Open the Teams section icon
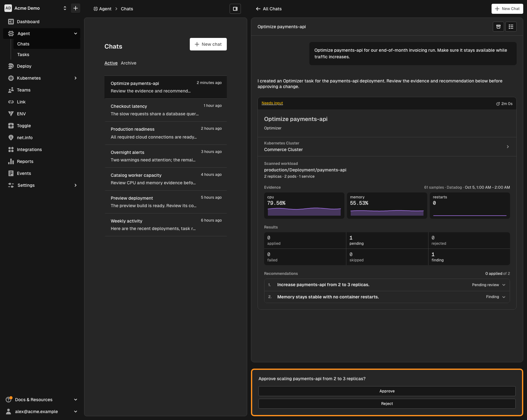Screen dimensions: 527x420 [x=11, y=90]
